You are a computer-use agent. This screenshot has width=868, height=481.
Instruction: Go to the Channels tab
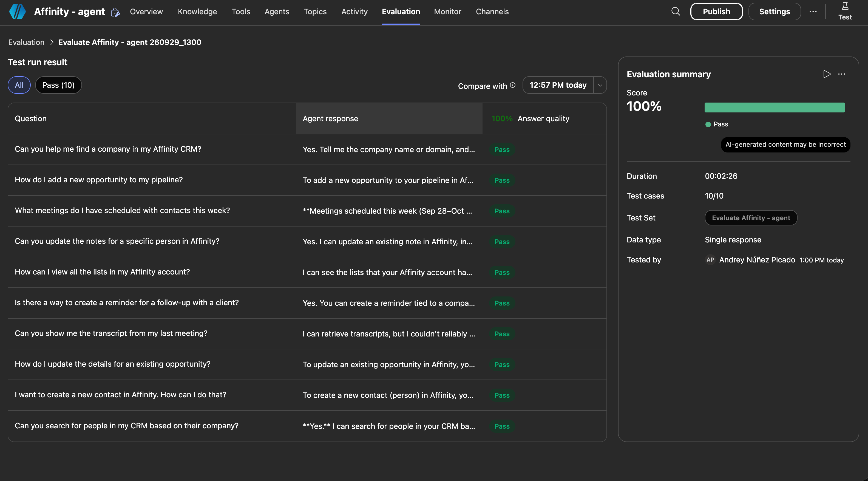click(492, 12)
